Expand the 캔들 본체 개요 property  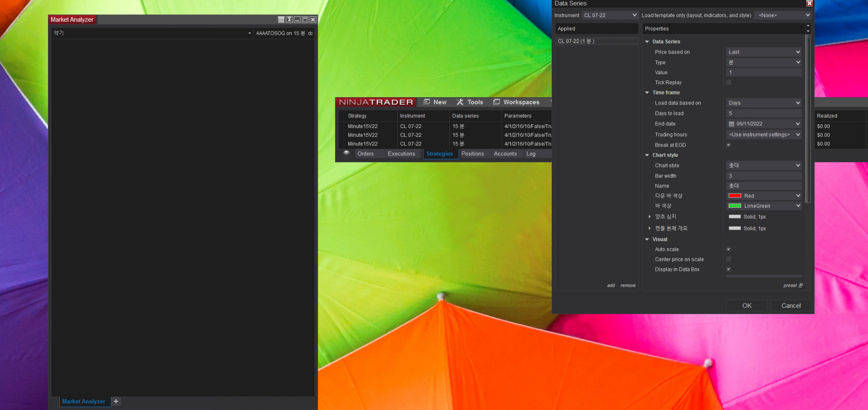650,228
